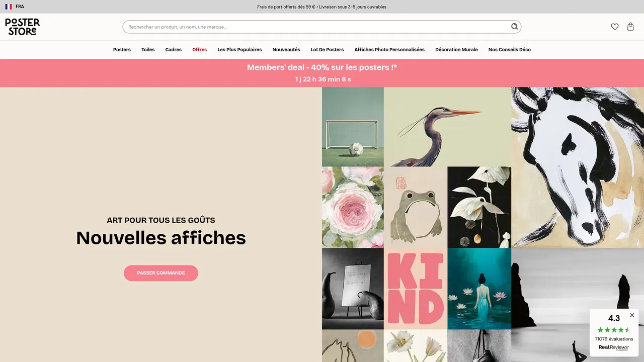This screenshot has width=644, height=362.
Task: Open the frog illustration poster
Action: coord(416,207)
